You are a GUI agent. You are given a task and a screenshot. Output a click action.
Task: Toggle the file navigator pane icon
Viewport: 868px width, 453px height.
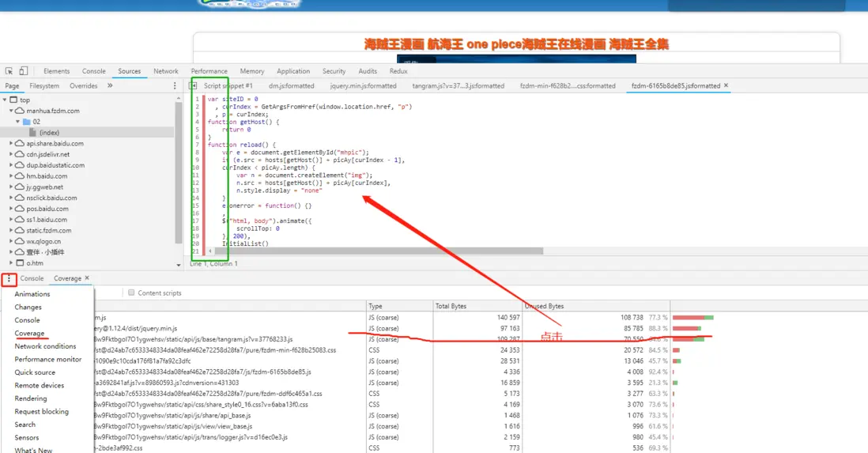click(194, 86)
